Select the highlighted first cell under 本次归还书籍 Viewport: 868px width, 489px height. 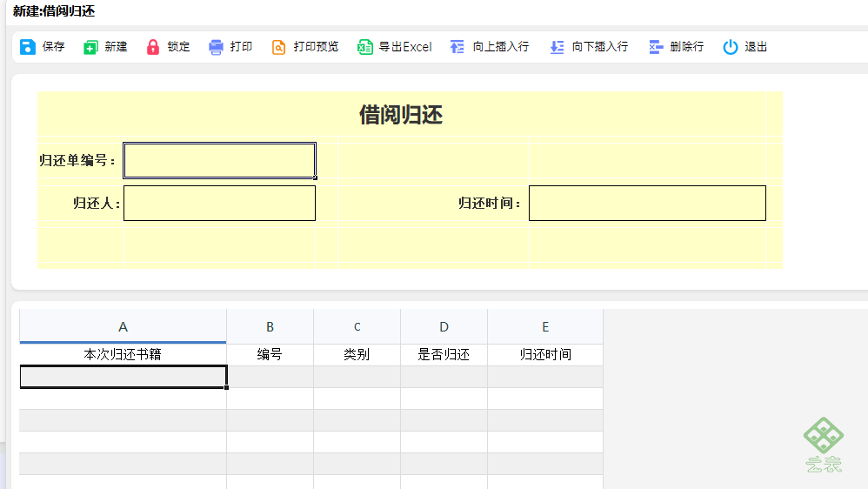pyautogui.click(x=123, y=377)
